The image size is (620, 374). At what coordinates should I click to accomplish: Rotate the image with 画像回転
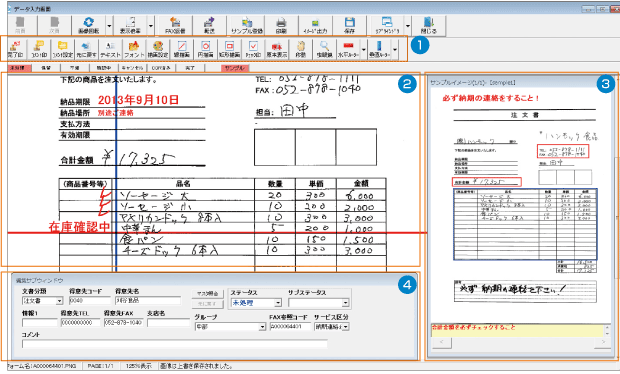point(89,26)
